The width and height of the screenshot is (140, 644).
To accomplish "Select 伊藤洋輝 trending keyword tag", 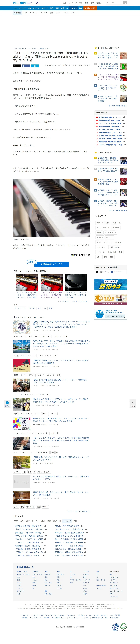I will point(100,223).
